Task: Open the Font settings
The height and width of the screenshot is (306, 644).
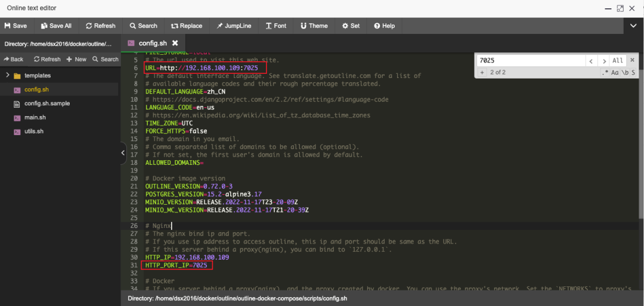Action: tap(276, 26)
